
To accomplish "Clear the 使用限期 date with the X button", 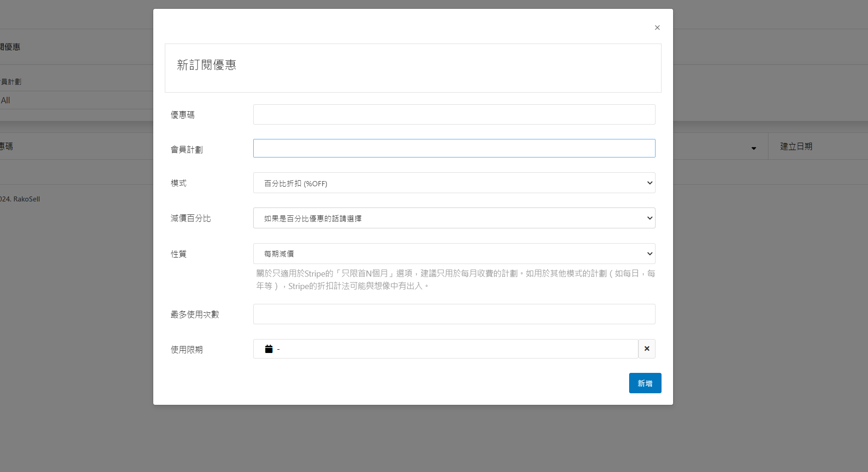I will 647,349.
